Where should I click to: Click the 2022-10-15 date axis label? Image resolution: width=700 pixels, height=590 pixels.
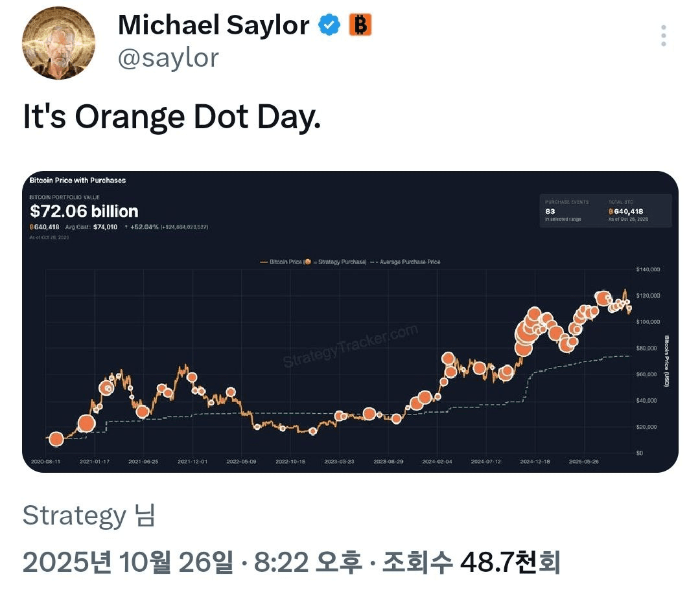pos(290,462)
